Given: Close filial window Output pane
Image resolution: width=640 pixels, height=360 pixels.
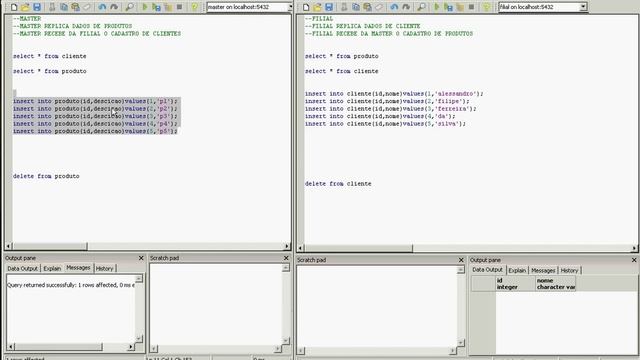Looking at the screenshot, I should 634,260.
